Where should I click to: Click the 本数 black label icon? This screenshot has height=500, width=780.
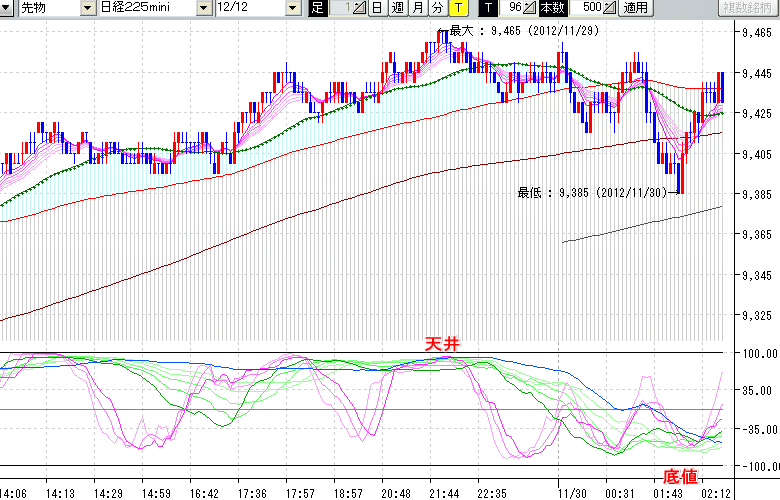(553, 8)
